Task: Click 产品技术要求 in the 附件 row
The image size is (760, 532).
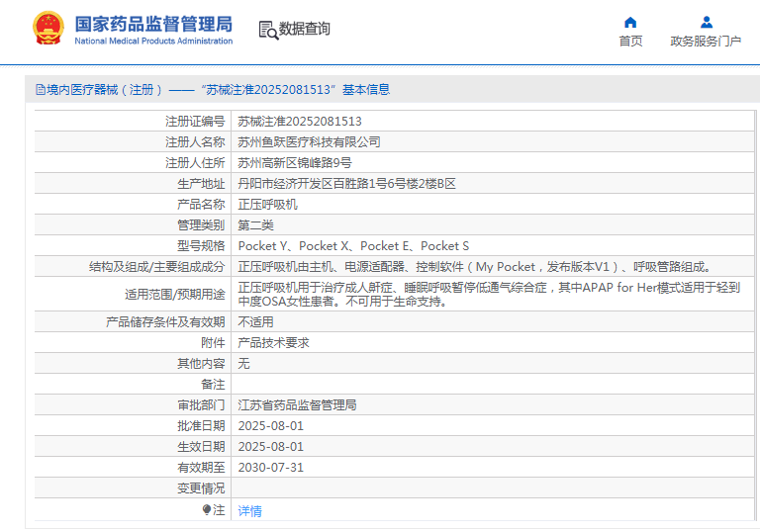Action: (274, 342)
